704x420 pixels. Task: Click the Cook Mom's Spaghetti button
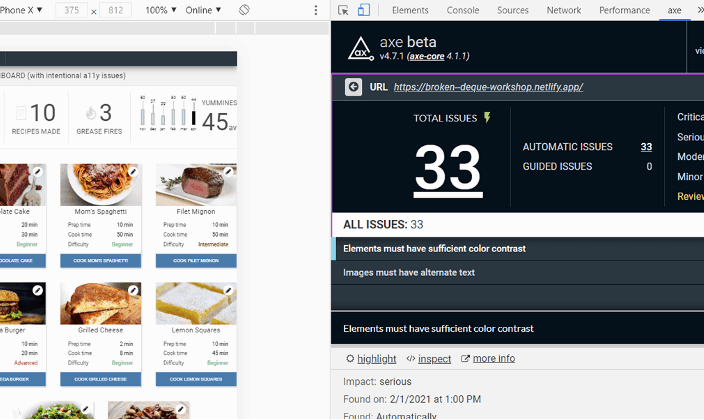(x=100, y=260)
